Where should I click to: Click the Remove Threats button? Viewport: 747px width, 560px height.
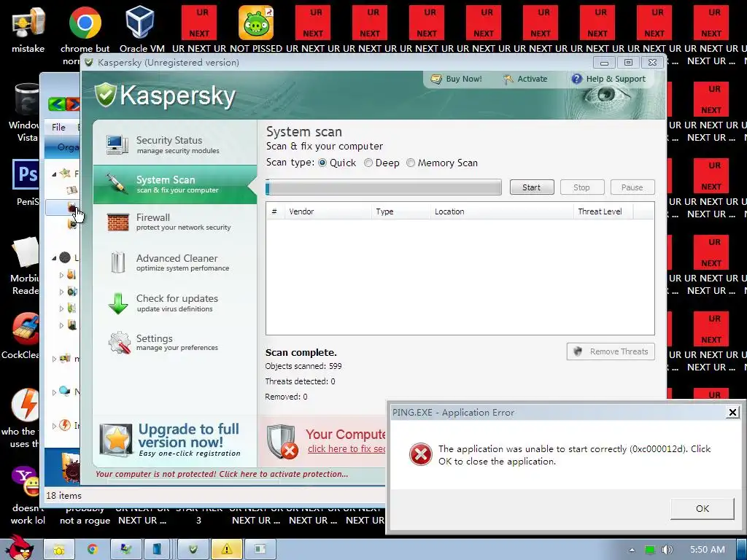[x=611, y=351]
